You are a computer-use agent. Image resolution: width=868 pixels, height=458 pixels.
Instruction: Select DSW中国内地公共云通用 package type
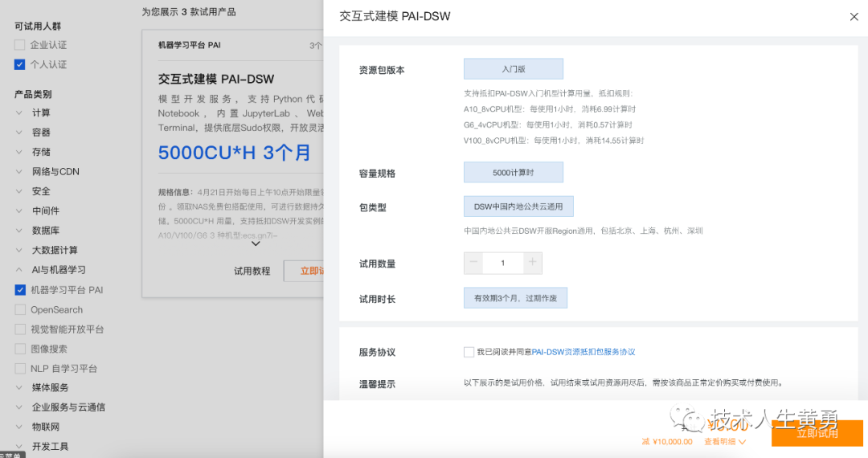pyautogui.click(x=518, y=207)
